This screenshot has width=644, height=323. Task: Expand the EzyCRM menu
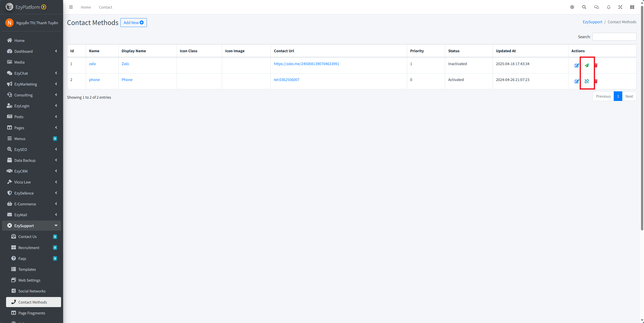32,171
